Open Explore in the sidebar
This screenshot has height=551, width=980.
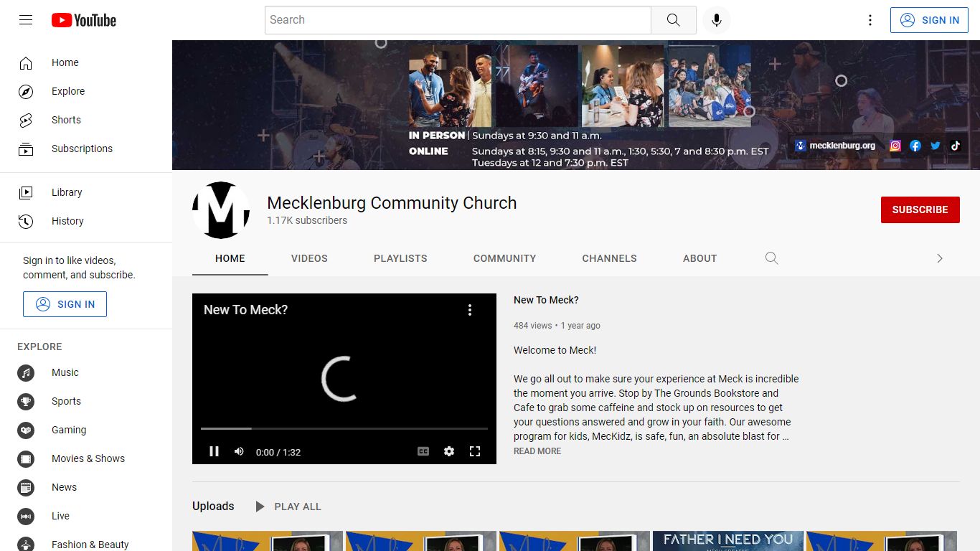click(x=86, y=91)
